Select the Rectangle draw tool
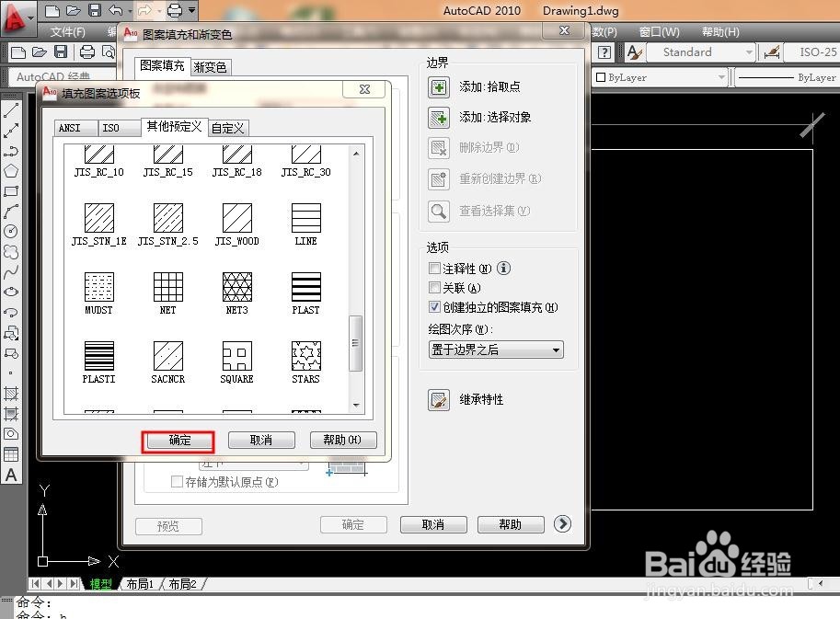Viewport: 840px width, 619px height. tap(11, 191)
